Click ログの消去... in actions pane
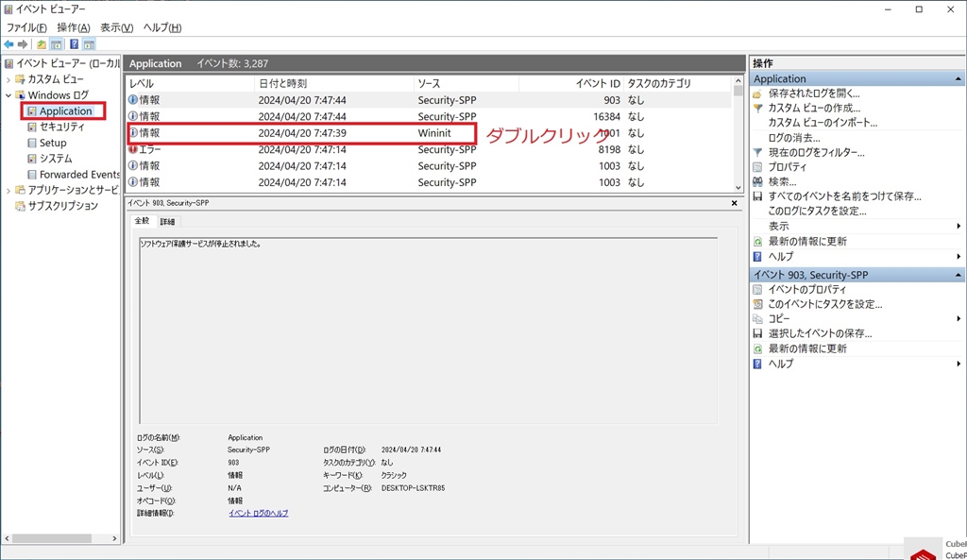Viewport: 967px width, 560px height. 793,138
